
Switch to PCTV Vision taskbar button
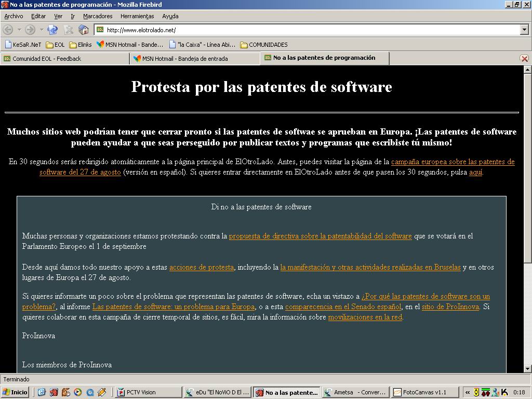[148, 393]
